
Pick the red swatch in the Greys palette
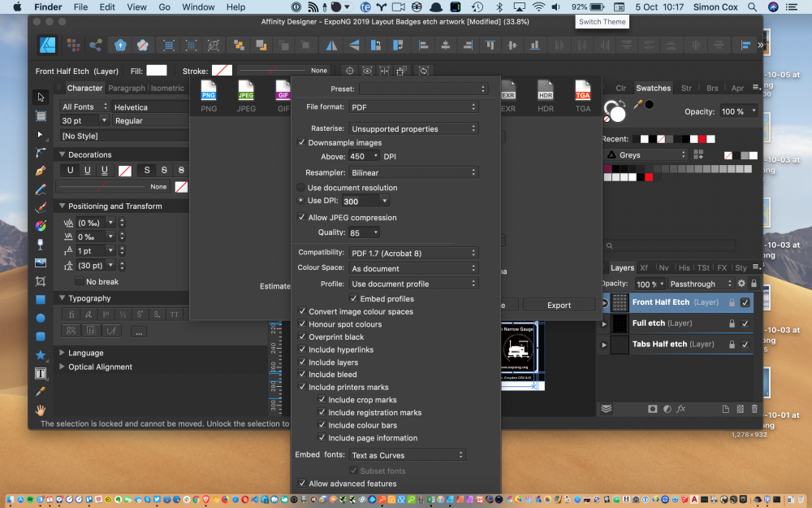(x=650, y=176)
